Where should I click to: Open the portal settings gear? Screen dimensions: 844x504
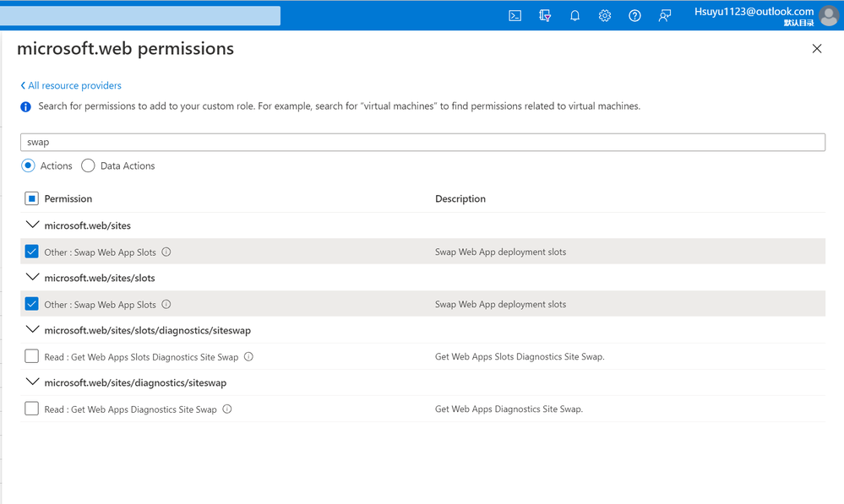point(605,15)
